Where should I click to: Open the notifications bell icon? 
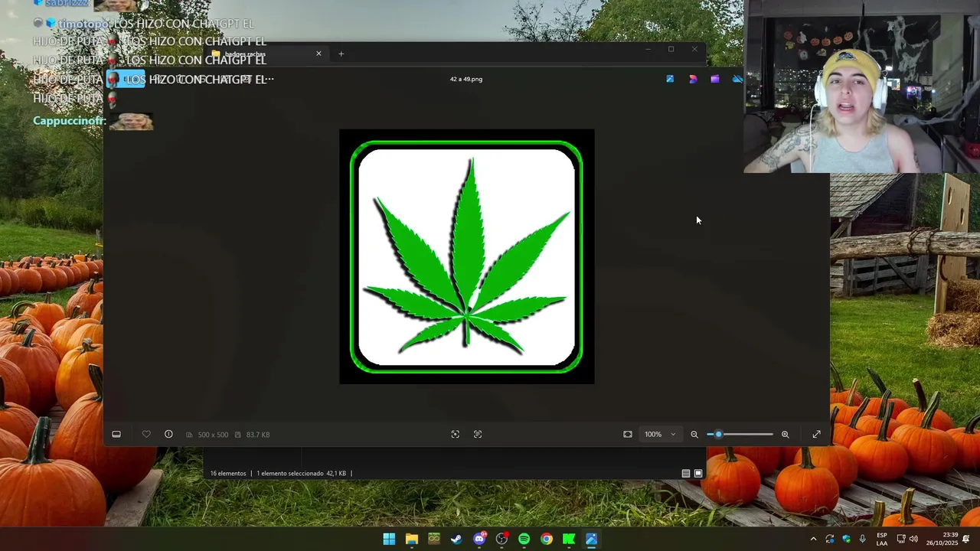coord(967,540)
